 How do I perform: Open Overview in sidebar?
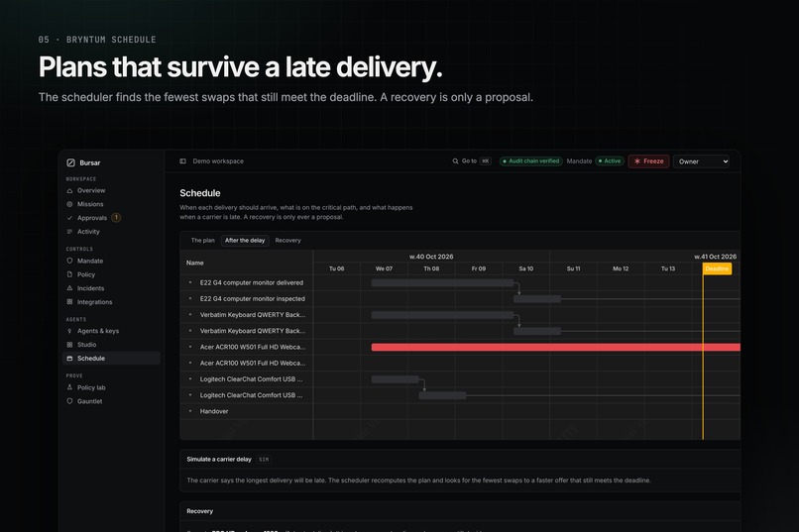[91, 190]
